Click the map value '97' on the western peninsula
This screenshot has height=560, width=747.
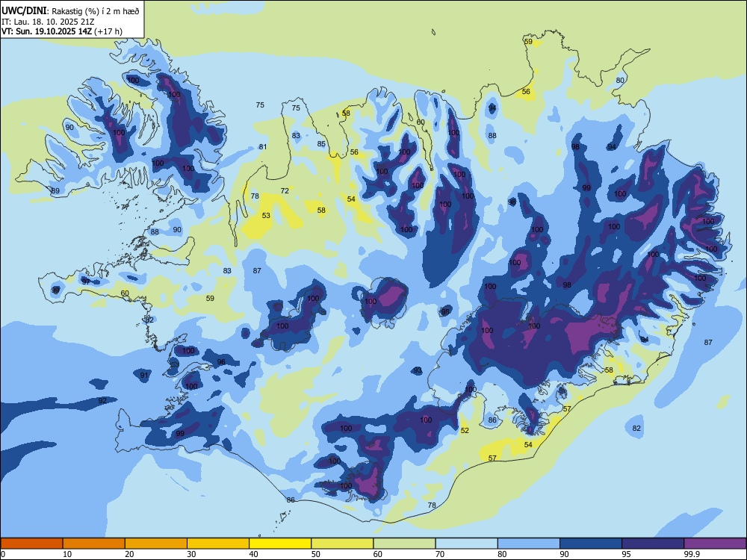86,281
